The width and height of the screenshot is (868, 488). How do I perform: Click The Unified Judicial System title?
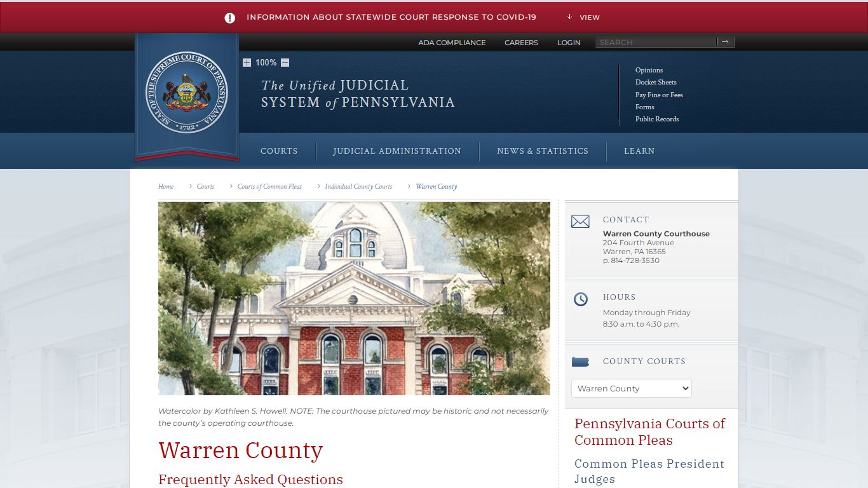[x=358, y=93]
